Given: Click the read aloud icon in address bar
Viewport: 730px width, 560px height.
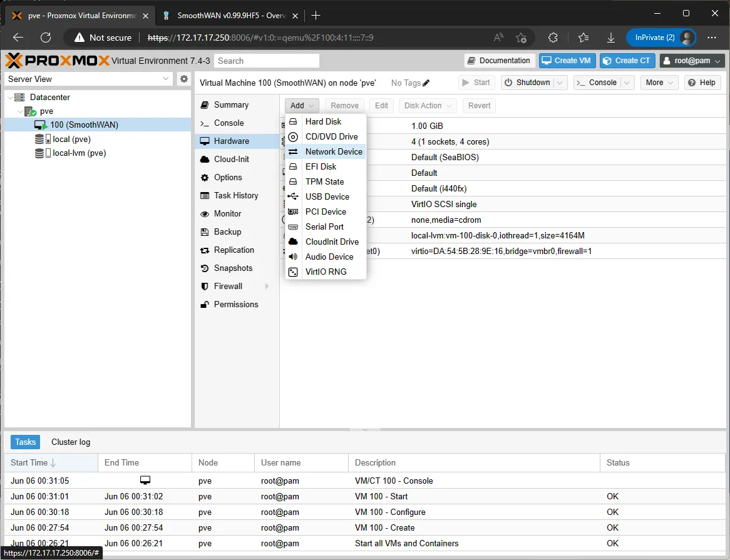Looking at the screenshot, I should coord(498,38).
